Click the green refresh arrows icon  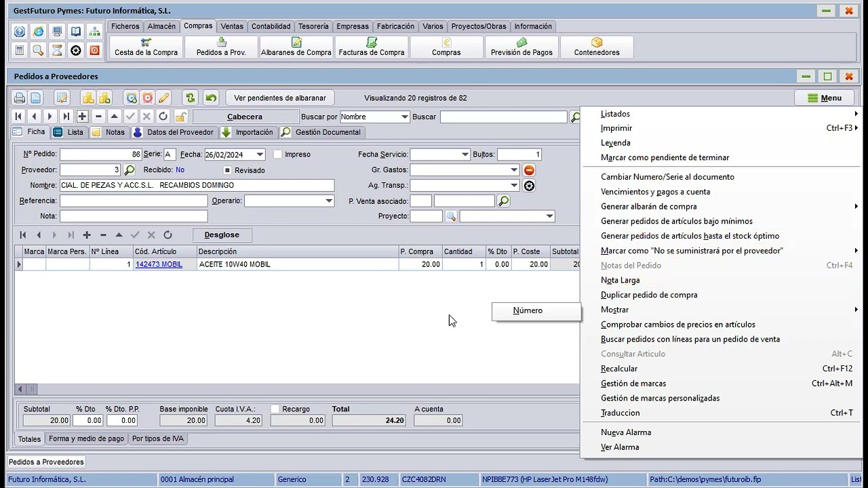click(x=191, y=98)
